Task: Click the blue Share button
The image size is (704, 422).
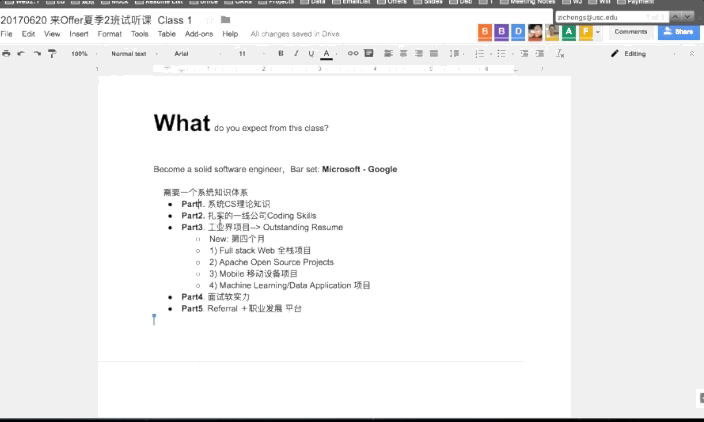Action: [x=678, y=32]
